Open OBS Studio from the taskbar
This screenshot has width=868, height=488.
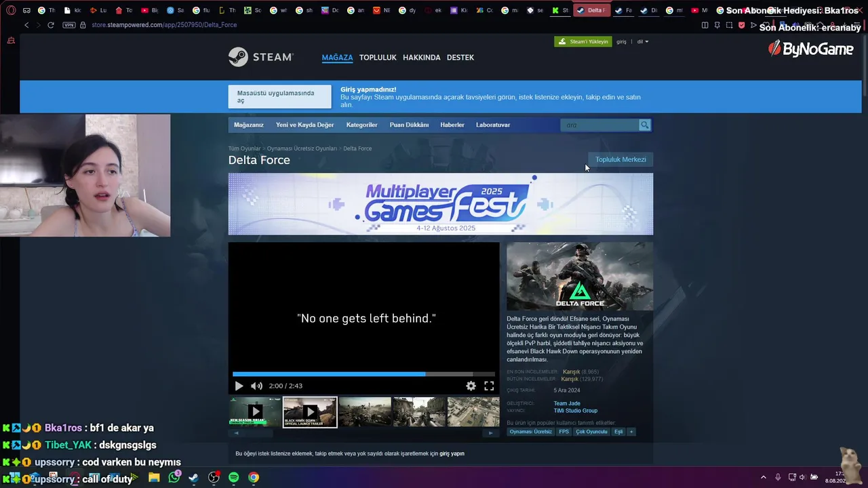coord(214,477)
